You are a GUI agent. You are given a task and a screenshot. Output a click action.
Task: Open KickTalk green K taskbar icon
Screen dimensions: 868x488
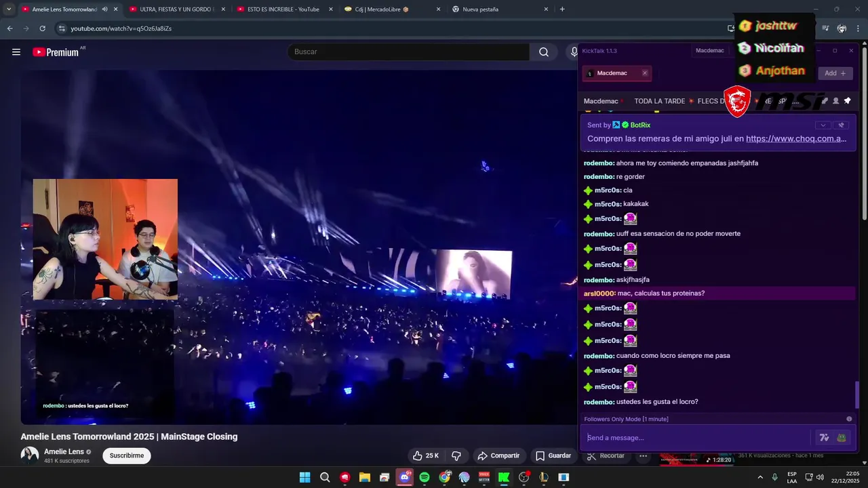[x=504, y=477]
